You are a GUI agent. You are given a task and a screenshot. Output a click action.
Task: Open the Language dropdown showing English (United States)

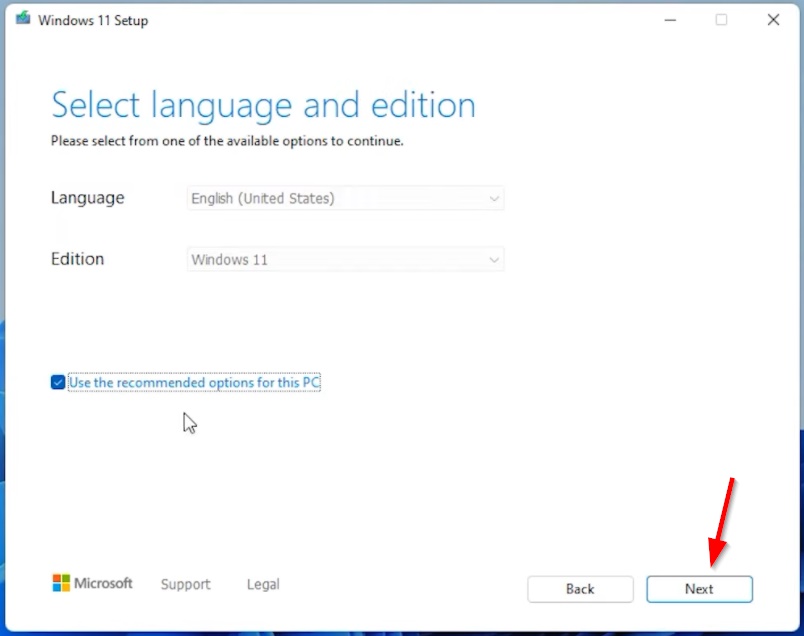tap(346, 198)
